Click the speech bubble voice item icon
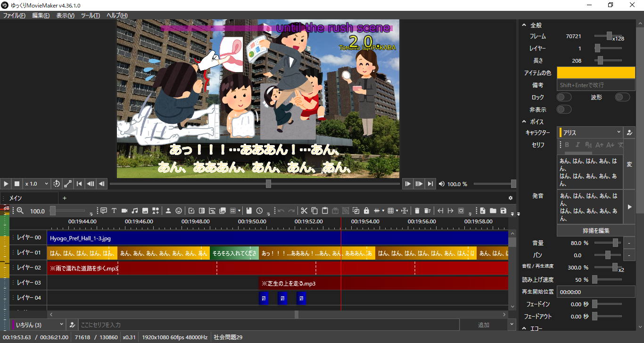 (x=103, y=211)
